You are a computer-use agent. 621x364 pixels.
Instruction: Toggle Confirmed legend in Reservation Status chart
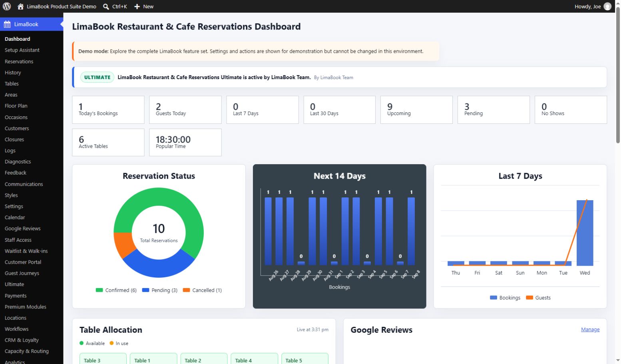116,290
